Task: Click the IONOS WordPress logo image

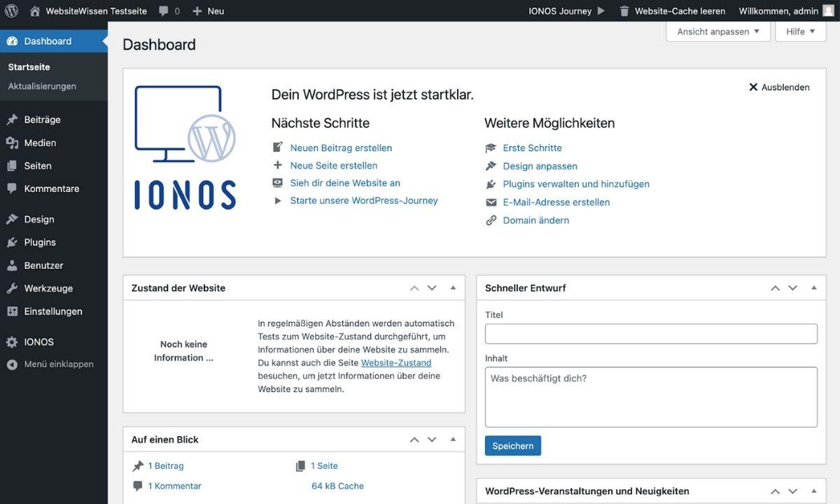Action: tap(185, 148)
